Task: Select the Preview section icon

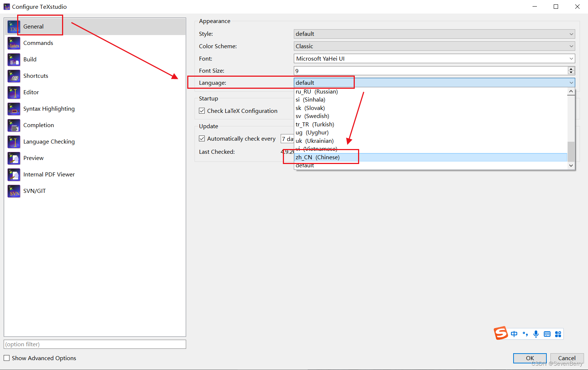Action: coord(14,158)
